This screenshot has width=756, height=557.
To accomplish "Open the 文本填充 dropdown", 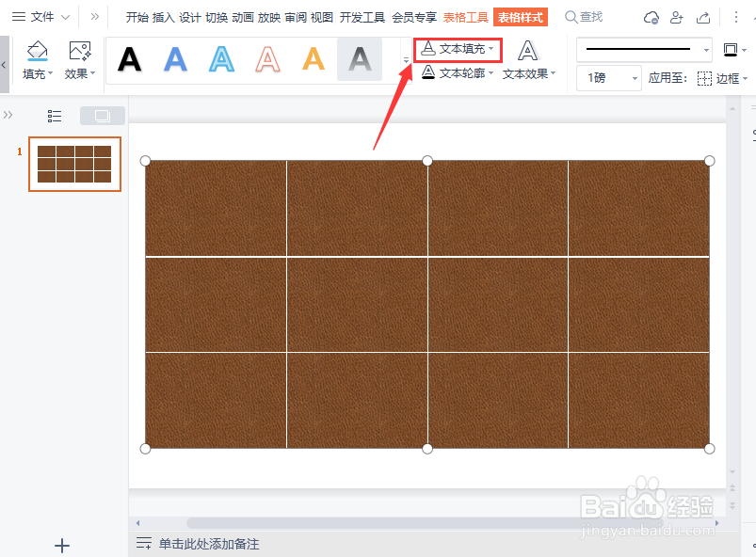I will tap(458, 49).
